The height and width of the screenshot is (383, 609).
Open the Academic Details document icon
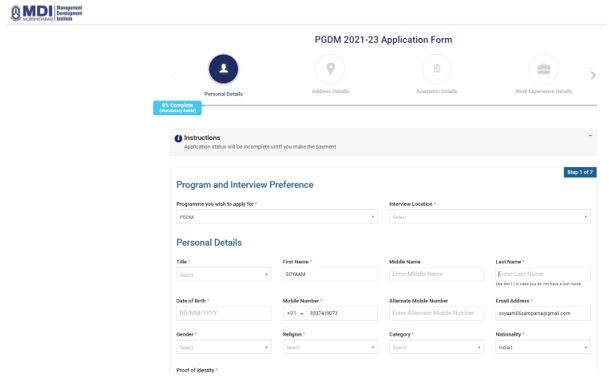point(437,69)
